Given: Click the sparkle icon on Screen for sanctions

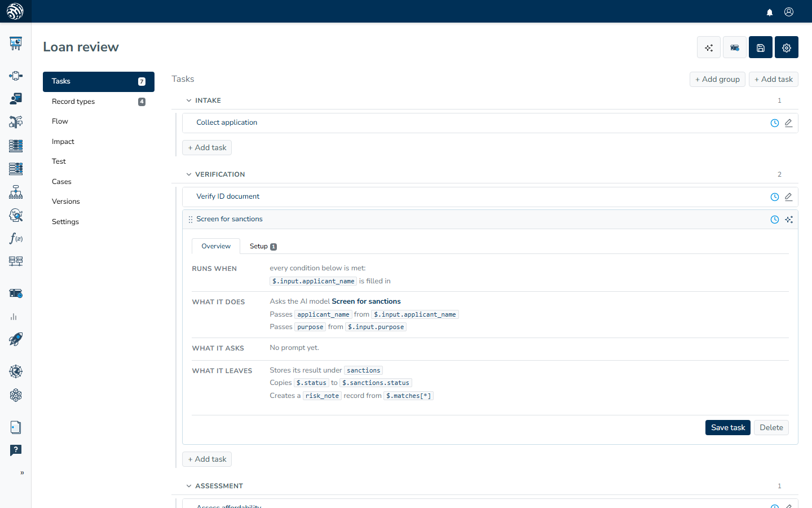Looking at the screenshot, I should point(789,220).
